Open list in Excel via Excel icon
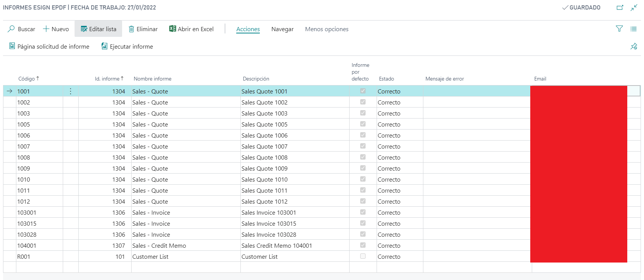The image size is (644, 280). 172,29
